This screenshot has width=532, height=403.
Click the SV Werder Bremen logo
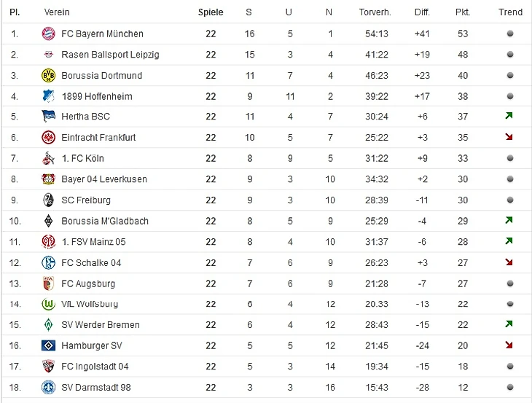pos(48,324)
